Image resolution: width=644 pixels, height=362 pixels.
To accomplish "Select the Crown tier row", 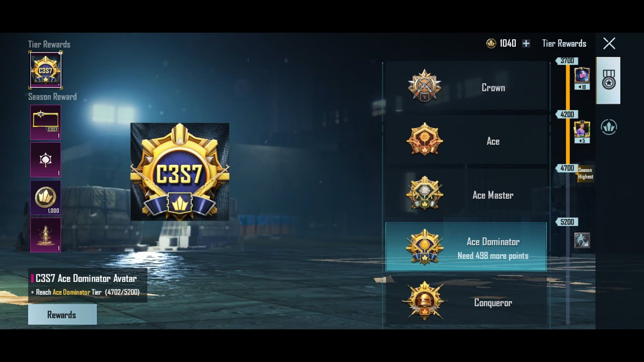I will tap(466, 87).
